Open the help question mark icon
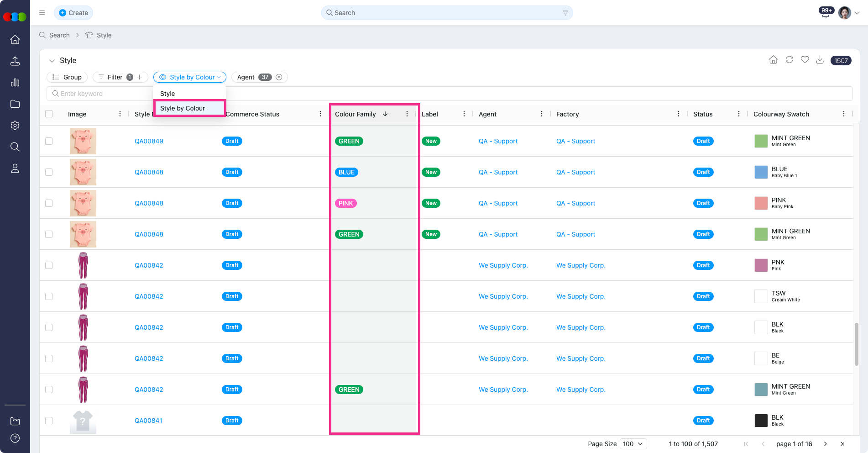 click(15, 438)
